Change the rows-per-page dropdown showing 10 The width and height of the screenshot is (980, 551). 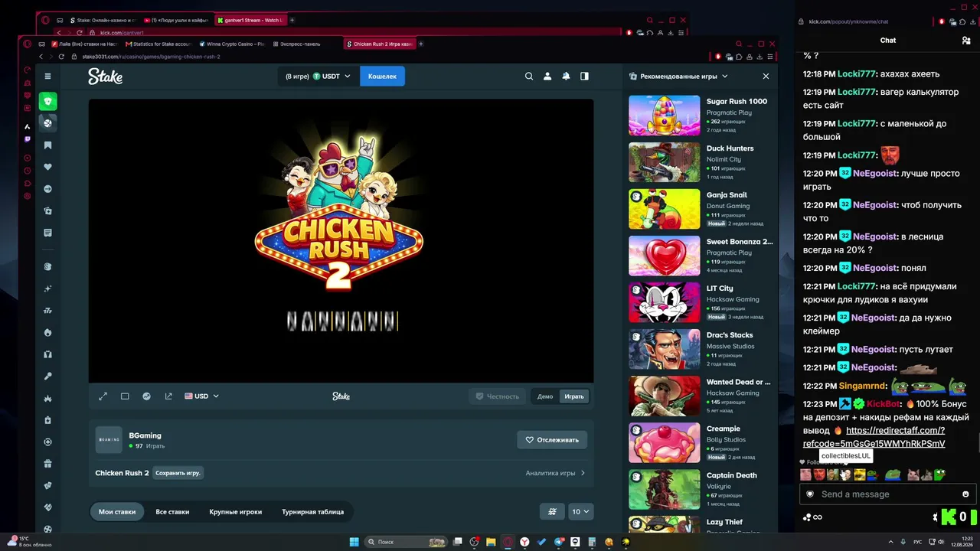click(x=580, y=512)
